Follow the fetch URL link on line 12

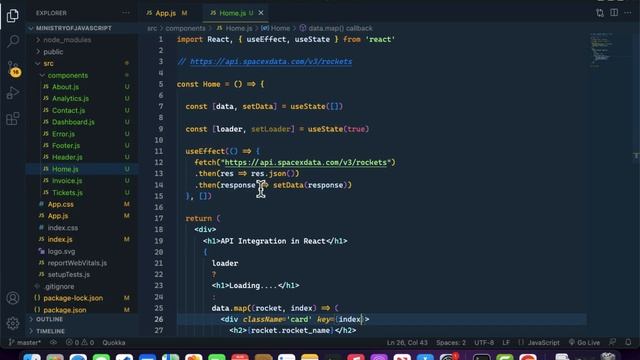point(306,162)
